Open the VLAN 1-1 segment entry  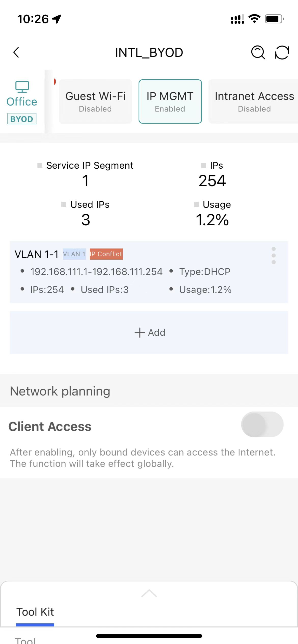pos(149,272)
